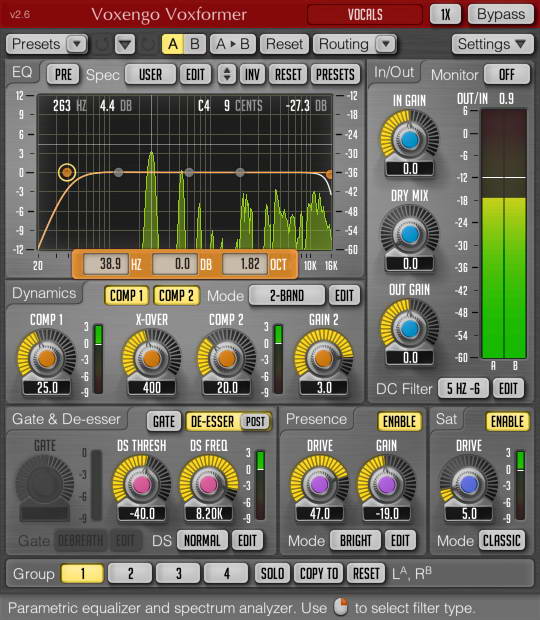This screenshot has width=540, height=620.
Task: Open the 2-BAND mode selector
Action: (287, 295)
